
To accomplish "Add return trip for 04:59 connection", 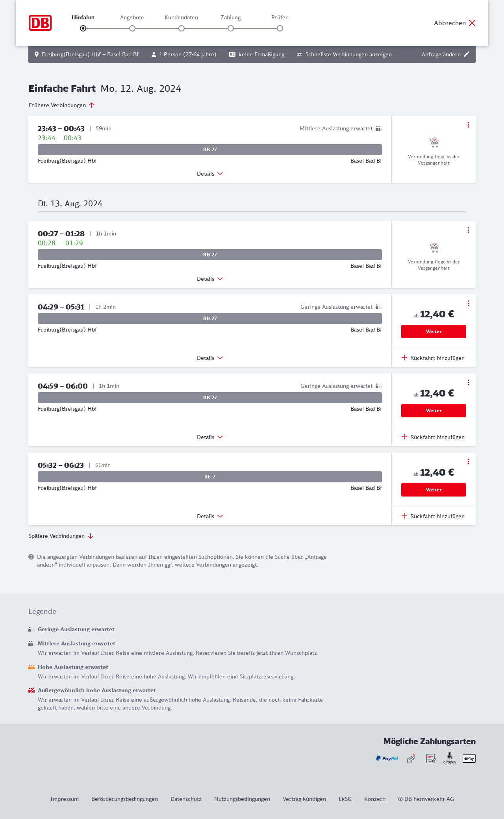I will tap(433, 437).
